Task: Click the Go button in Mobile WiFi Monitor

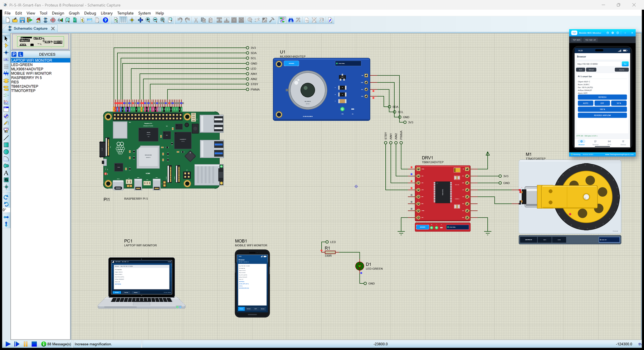Action: [x=625, y=64]
